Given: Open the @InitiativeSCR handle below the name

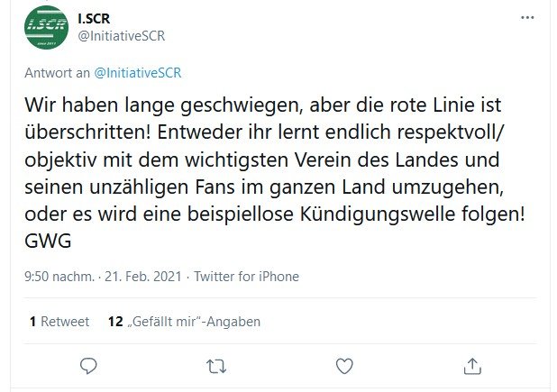Looking at the screenshot, I should click(x=122, y=36).
